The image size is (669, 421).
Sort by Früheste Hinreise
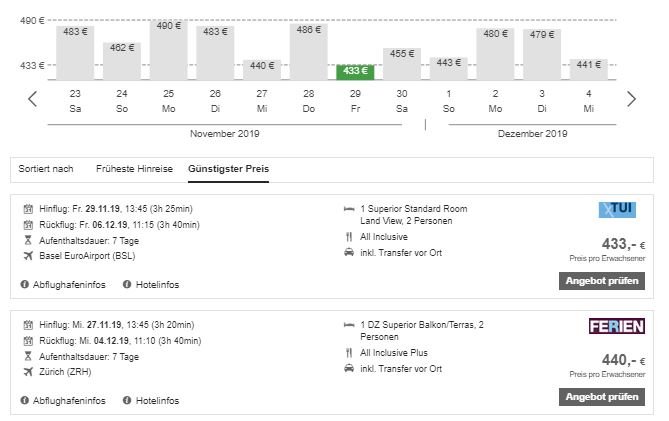point(134,169)
